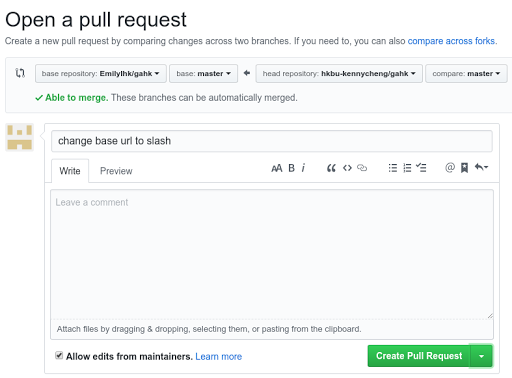This screenshot has width=512, height=378.
Task: Insert a quote block
Action: point(331,168)
